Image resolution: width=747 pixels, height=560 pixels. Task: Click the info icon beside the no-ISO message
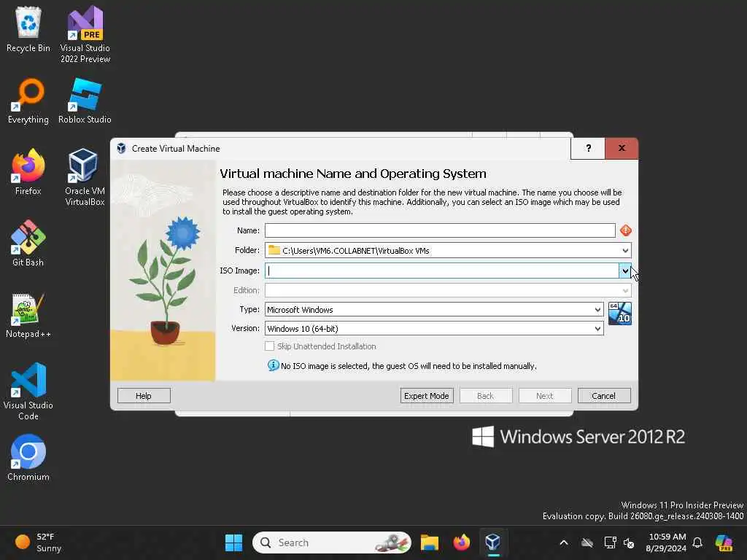tap(273, 365)
